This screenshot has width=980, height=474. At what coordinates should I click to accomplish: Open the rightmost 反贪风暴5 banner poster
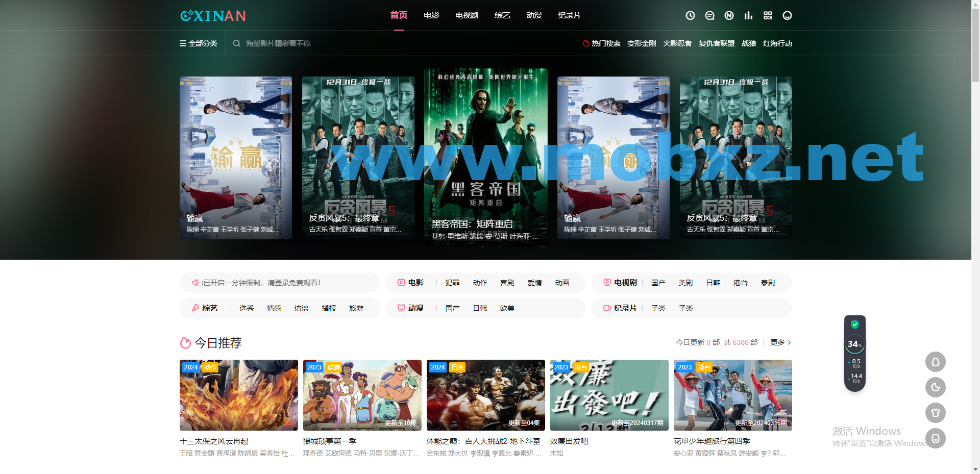point(736,158)
